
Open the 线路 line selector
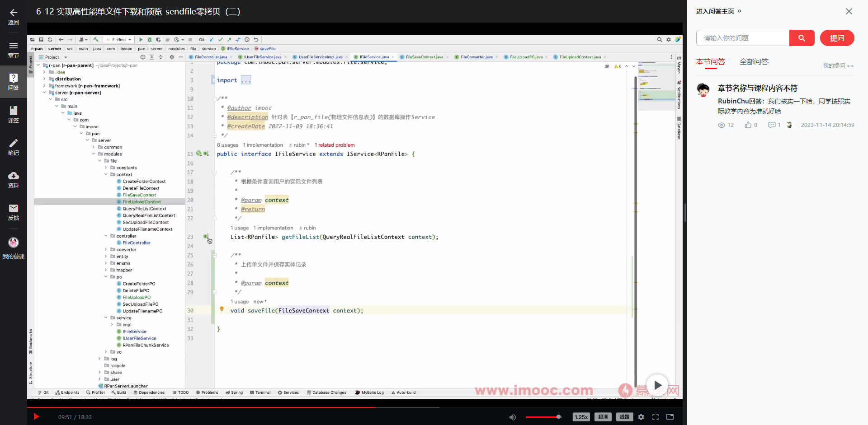[x=625, y=417]
